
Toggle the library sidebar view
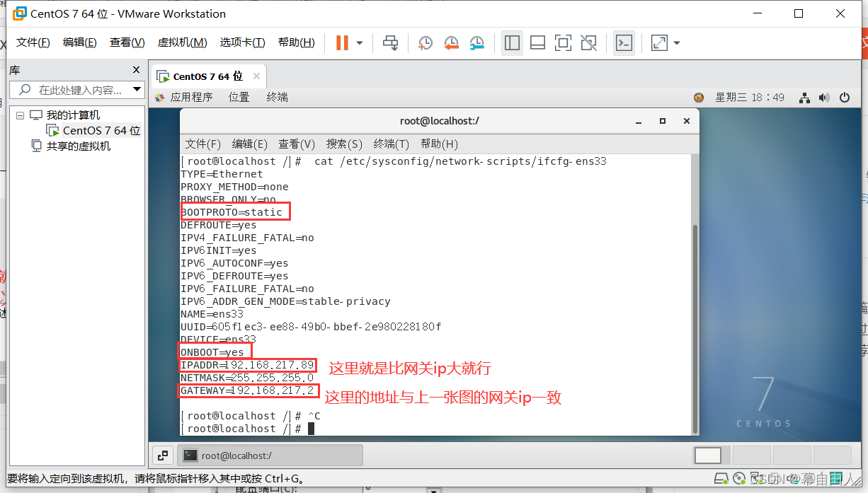(x=512, y=43)
